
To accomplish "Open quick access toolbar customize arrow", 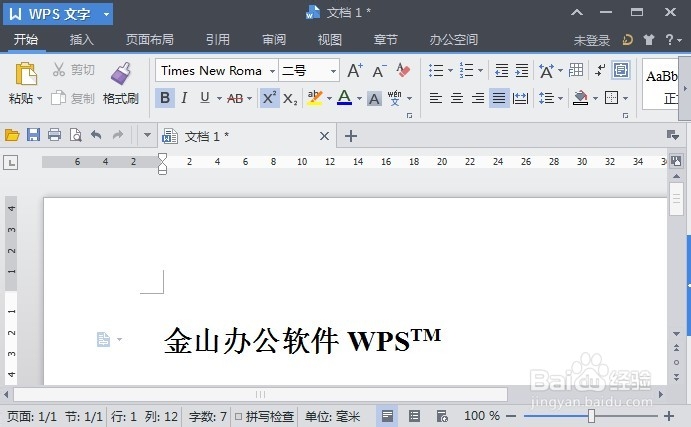I will click(148, 135).
